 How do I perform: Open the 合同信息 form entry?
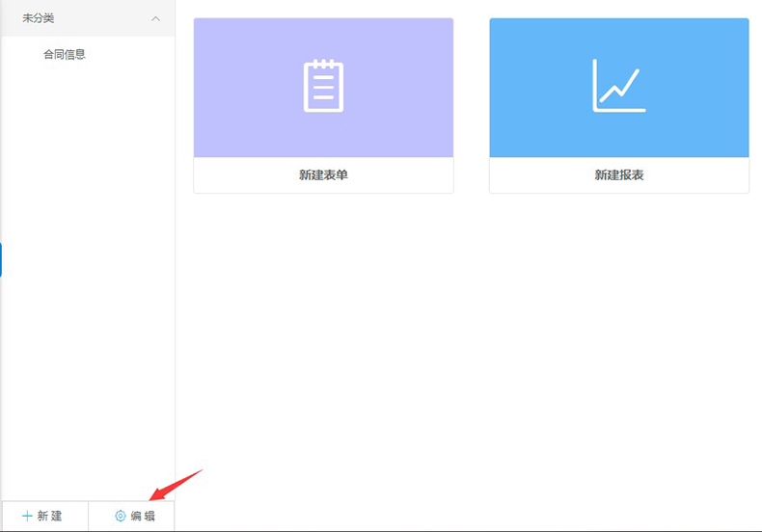pyautogui.click(x=65, y=54)
